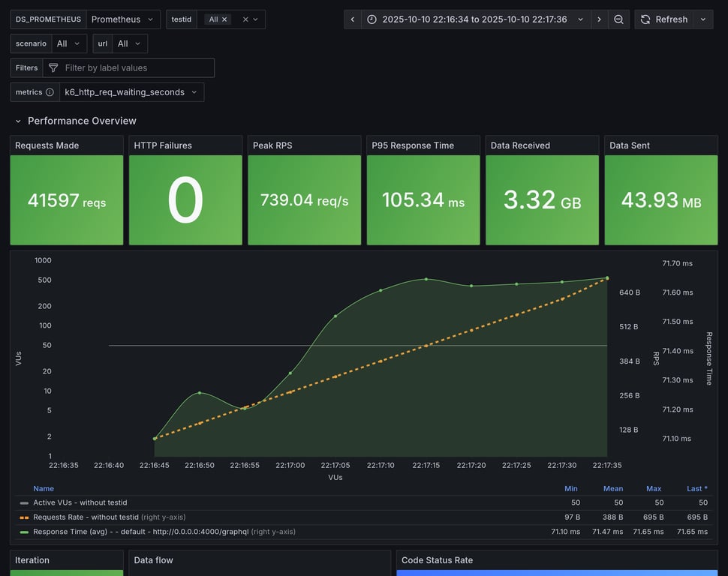
Task: Click the filter funnel icon
Action: [x=53, y=68]
